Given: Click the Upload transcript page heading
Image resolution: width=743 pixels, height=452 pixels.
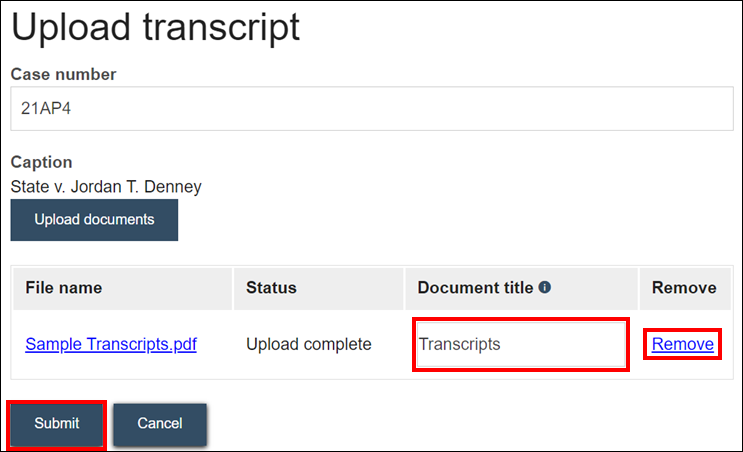Looking at the screenshot, I should pyautogui.click(x=156, y=27).
